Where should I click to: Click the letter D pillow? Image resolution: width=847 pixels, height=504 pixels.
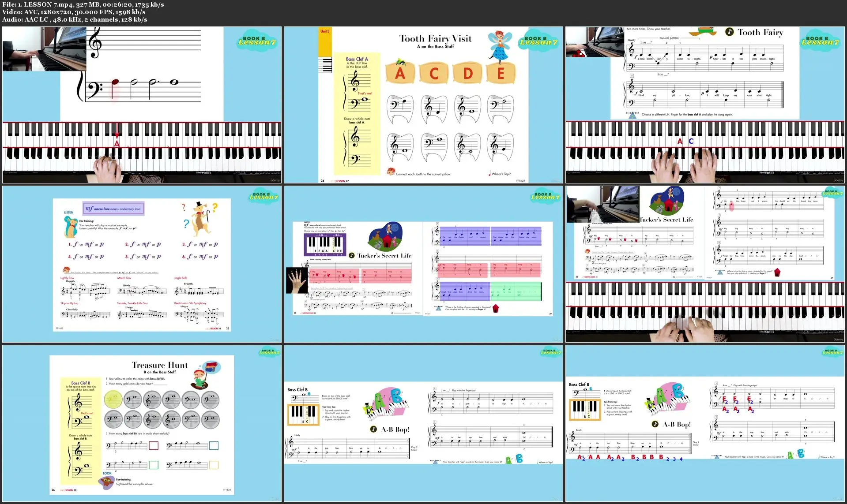pyautogui.click(x=468, y=73)
